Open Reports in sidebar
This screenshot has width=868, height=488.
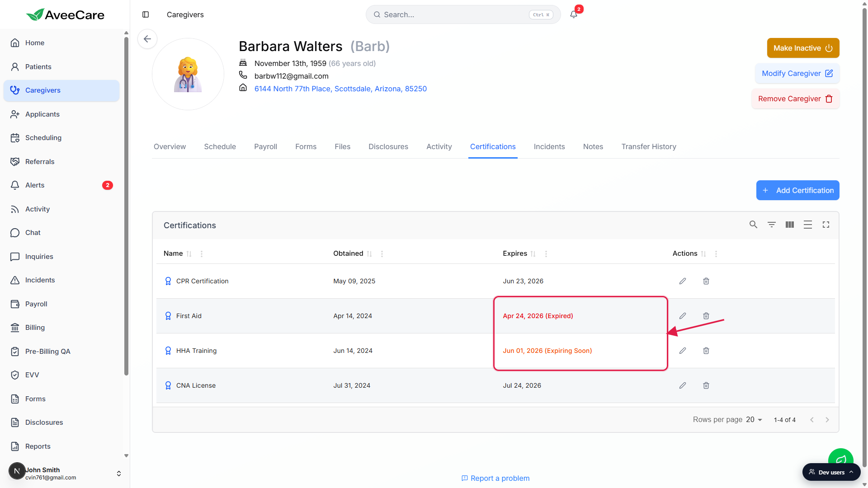coord(61,446)
